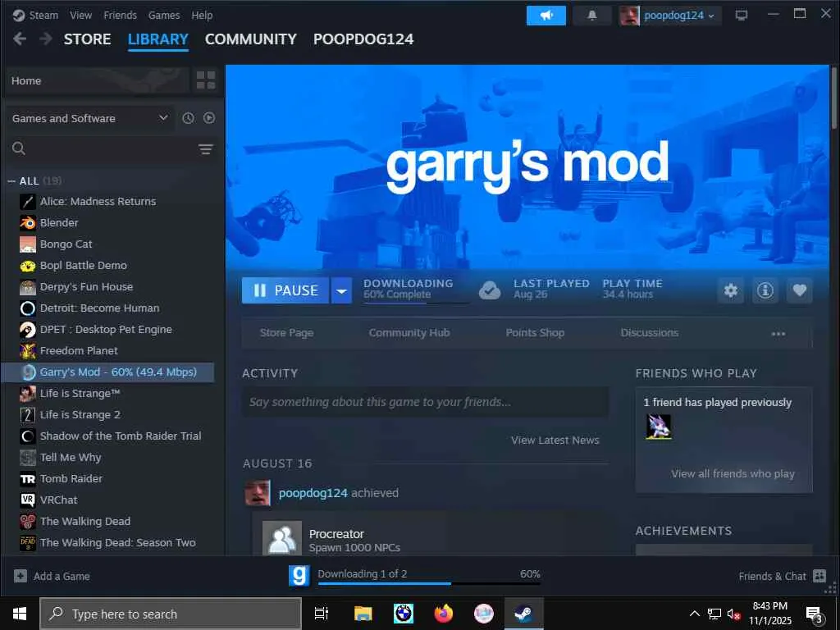Select VRChat in the library list
The width and height of the screenshot is (840, 630).
click(58, 500)
